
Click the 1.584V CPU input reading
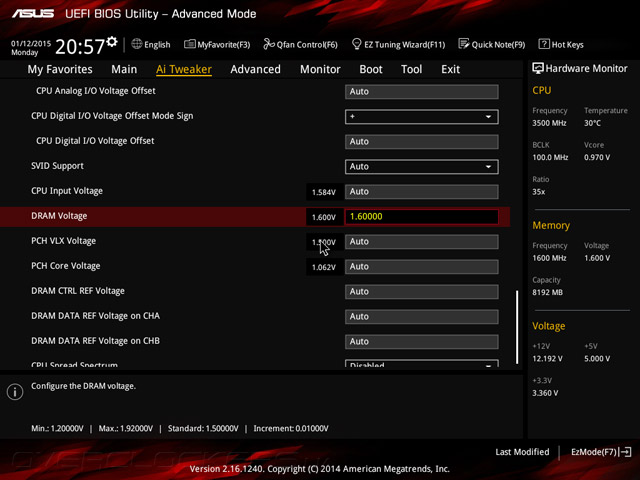click(x=324, y=192)
